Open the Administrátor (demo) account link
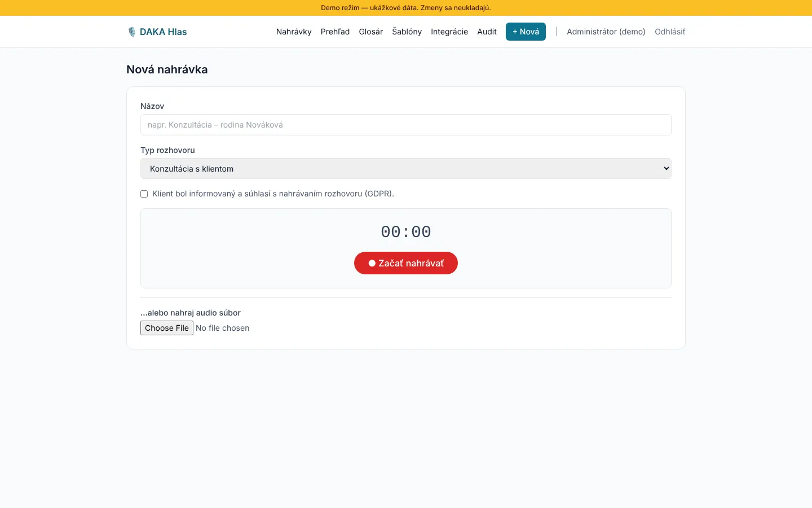 [x=606, y=32]
